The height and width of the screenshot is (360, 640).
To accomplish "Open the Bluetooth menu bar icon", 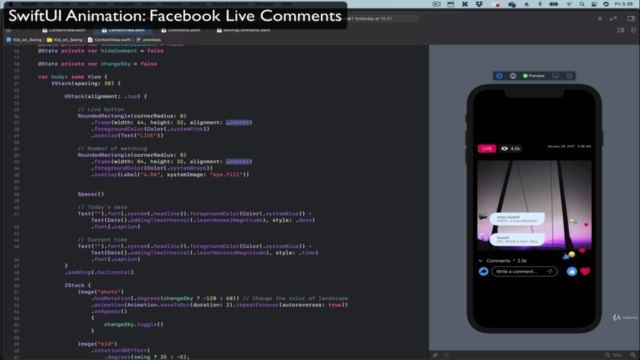I will 540,4.
